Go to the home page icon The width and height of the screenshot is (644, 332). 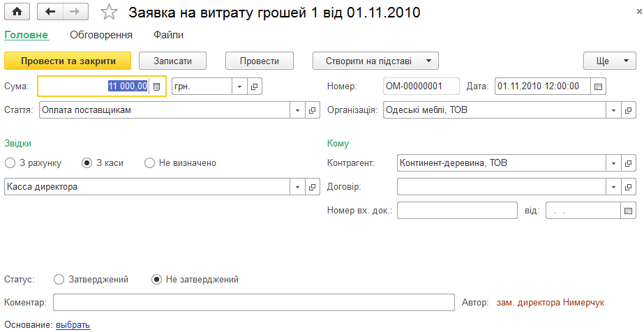[17, 12]
